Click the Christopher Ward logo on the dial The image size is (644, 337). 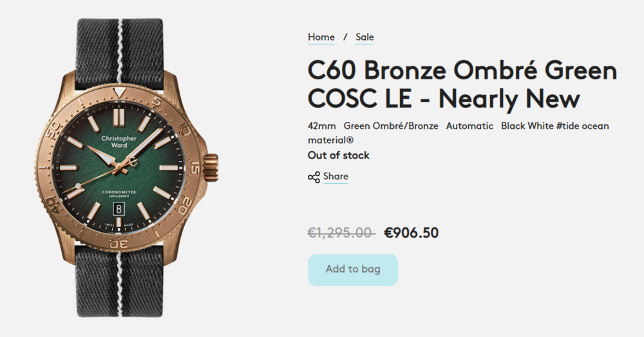(119, 142)
